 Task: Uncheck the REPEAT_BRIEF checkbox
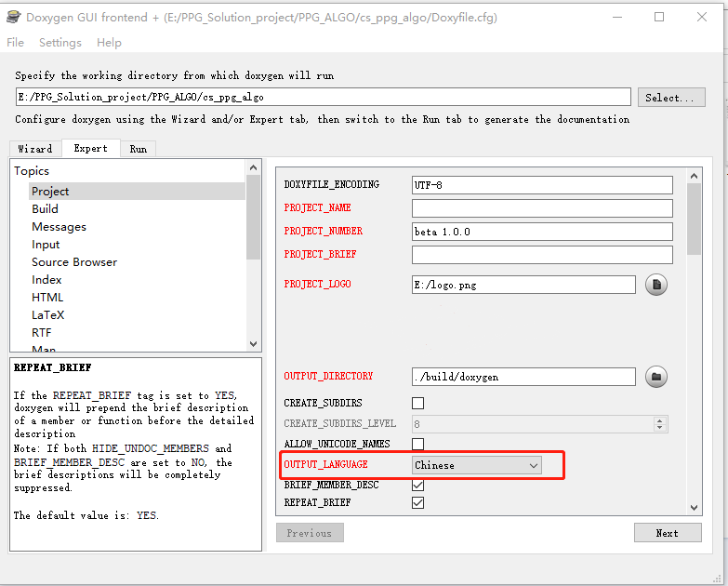click(417, 503)
